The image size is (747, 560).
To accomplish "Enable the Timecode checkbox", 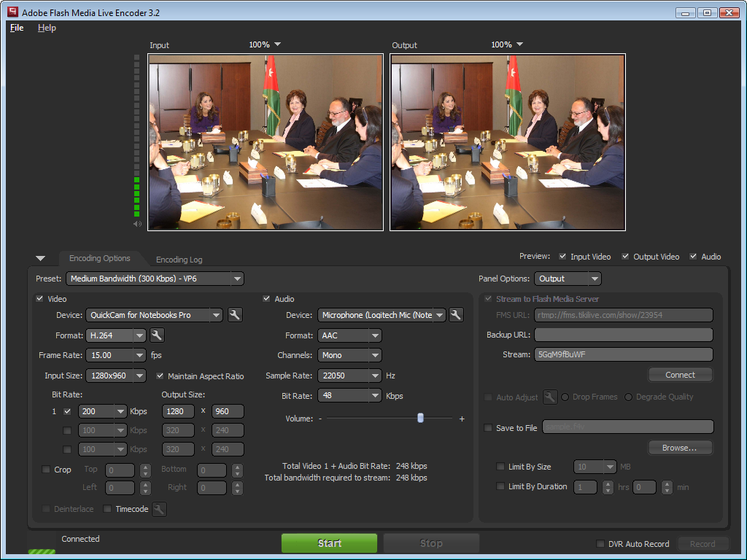I will (x=107, y=509).
